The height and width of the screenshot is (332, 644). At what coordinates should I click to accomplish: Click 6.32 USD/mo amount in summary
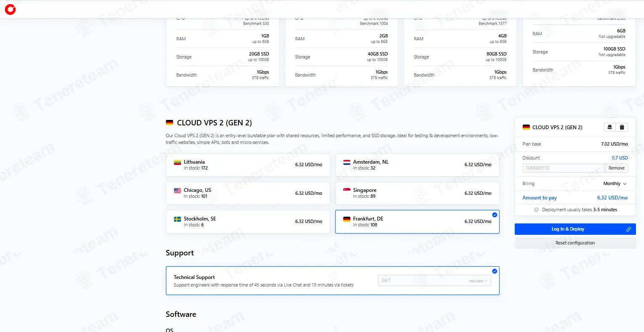(612, 198)
